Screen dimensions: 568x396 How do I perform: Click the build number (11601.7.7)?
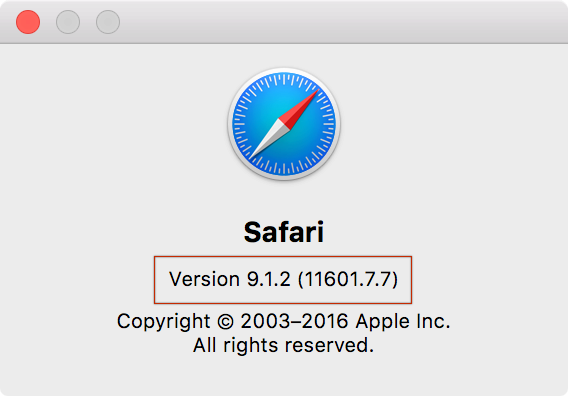coord(348,279)
